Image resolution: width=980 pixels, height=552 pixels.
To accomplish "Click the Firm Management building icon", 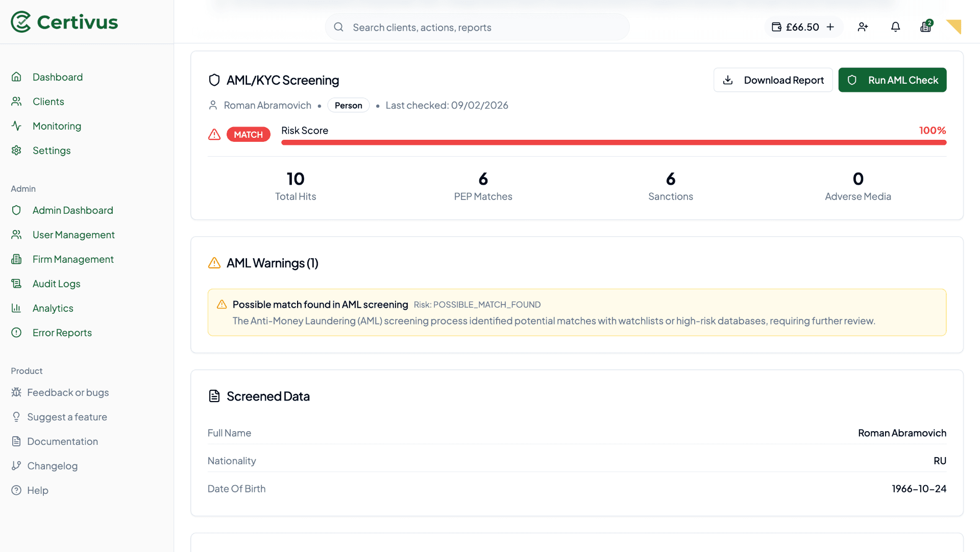I will (x=16, y=259).
